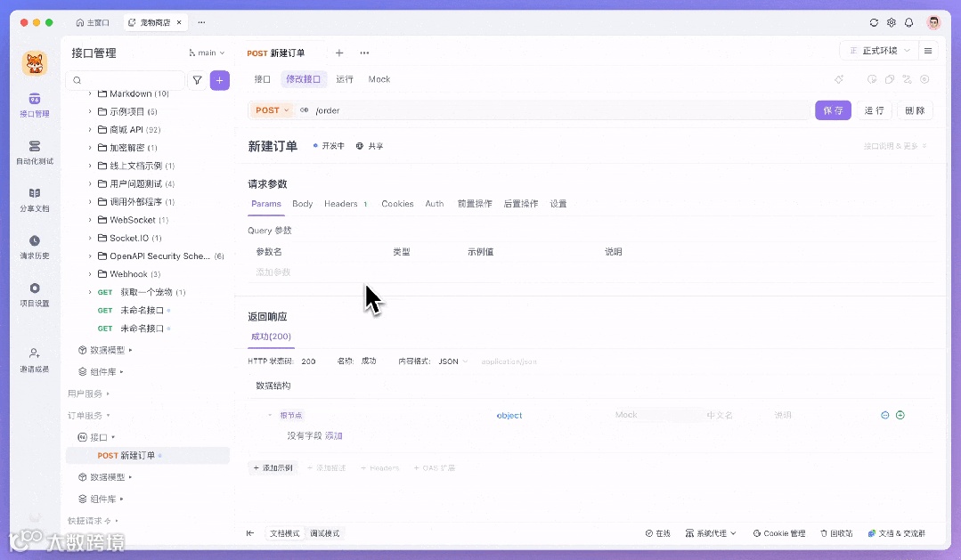
Task: Open 自动化测试 in the sidebar
Action: click(35, 152)
